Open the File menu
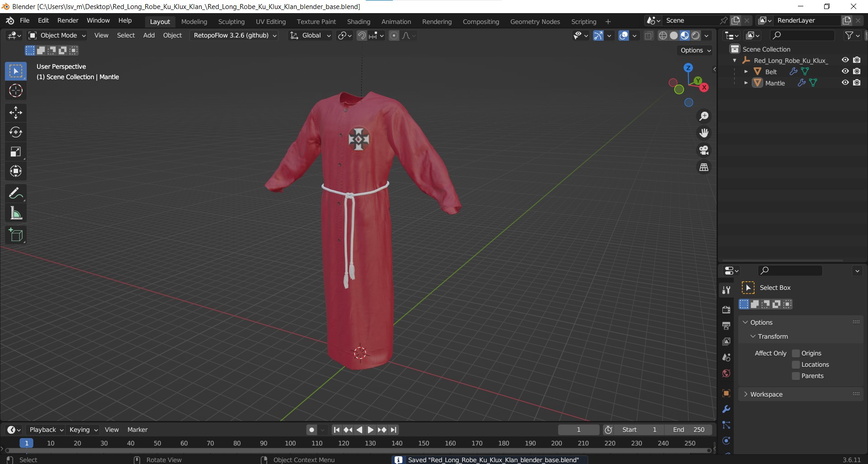This screenshot has width=868, height=464. tap(25, 21)
